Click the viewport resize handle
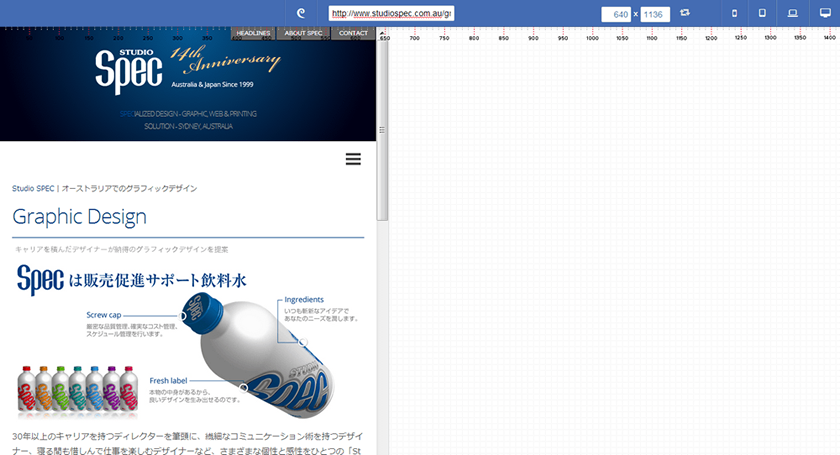Image resolution: width=840 pixels, height=455 pixels. 381,130
